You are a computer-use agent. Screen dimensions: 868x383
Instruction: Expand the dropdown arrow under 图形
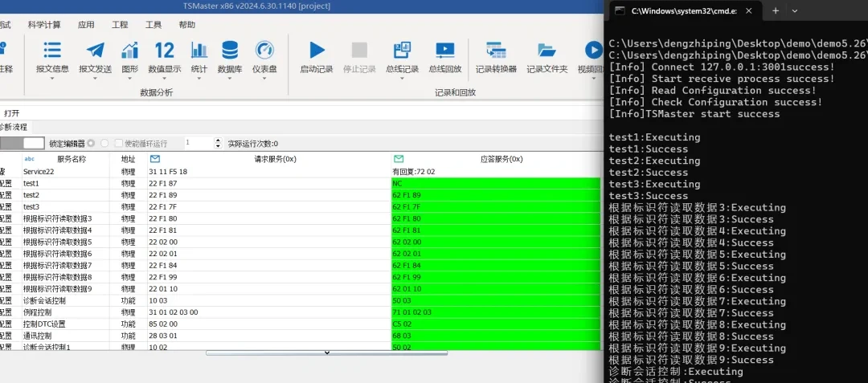[130, 79]
